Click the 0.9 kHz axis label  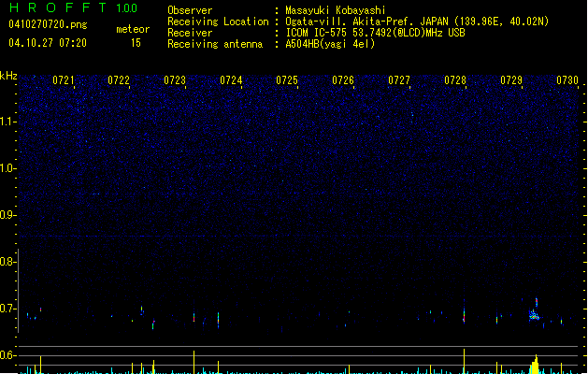tap(8, 215)
